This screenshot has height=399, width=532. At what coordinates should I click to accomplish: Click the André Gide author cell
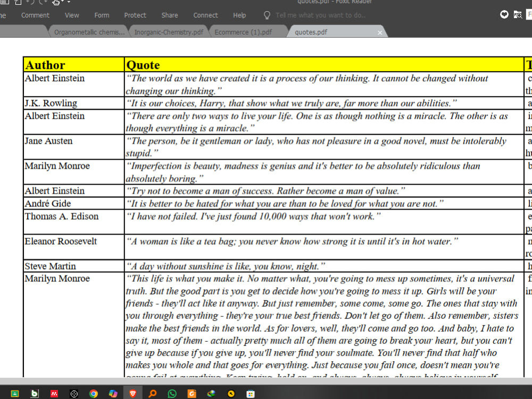point(73,203)
